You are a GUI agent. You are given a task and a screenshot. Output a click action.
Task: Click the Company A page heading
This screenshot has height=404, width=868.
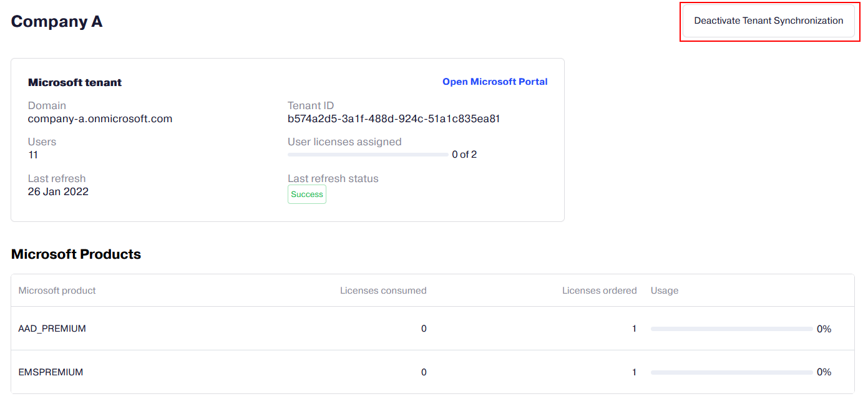pos(57,22)
